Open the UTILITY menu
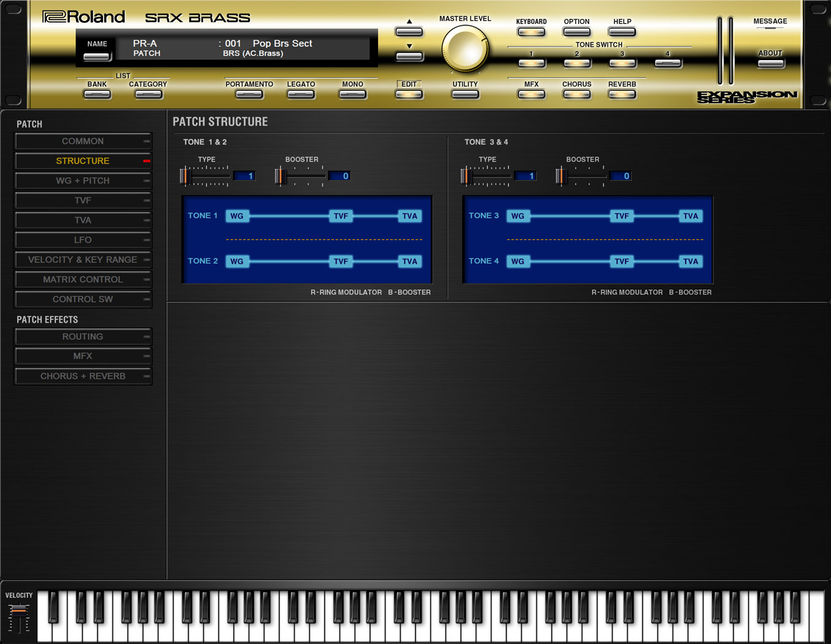 click(x=465, y=93)
